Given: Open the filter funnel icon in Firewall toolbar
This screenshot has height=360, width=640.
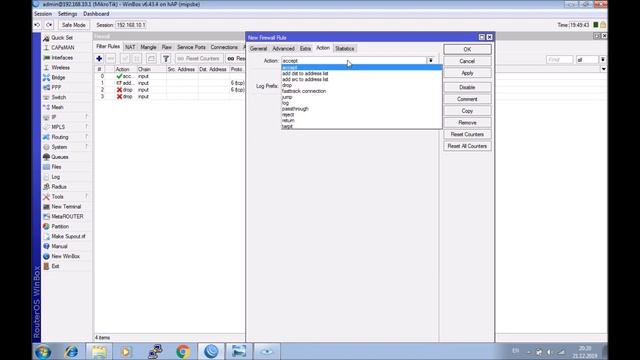Looking at the screenshot, I should point(166,59).
